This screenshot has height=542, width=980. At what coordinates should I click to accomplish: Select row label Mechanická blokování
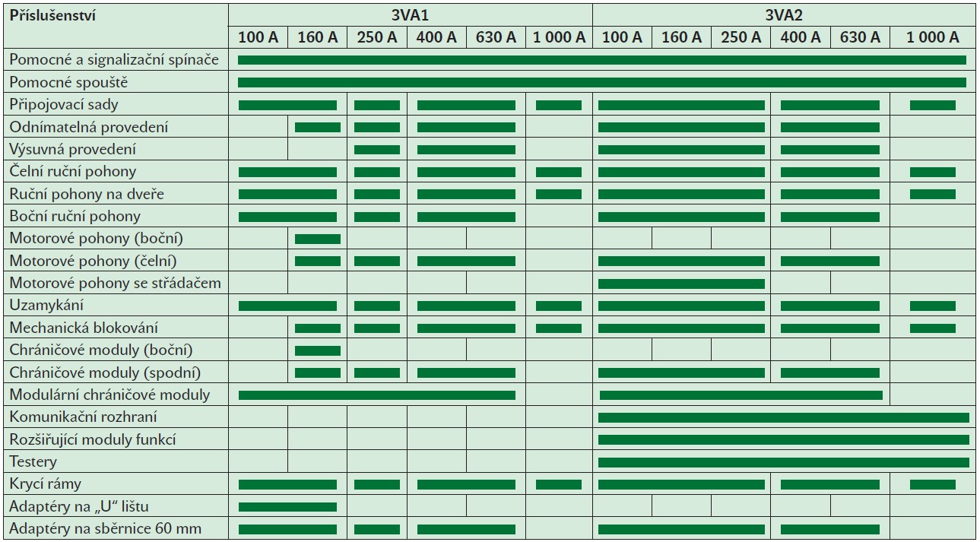(84, 328)
